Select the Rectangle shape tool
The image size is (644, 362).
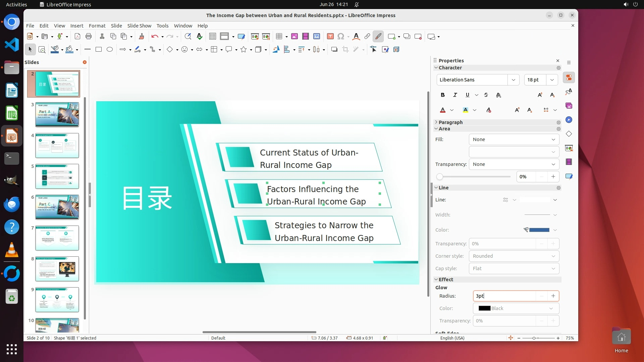click(x=99, y=50)
